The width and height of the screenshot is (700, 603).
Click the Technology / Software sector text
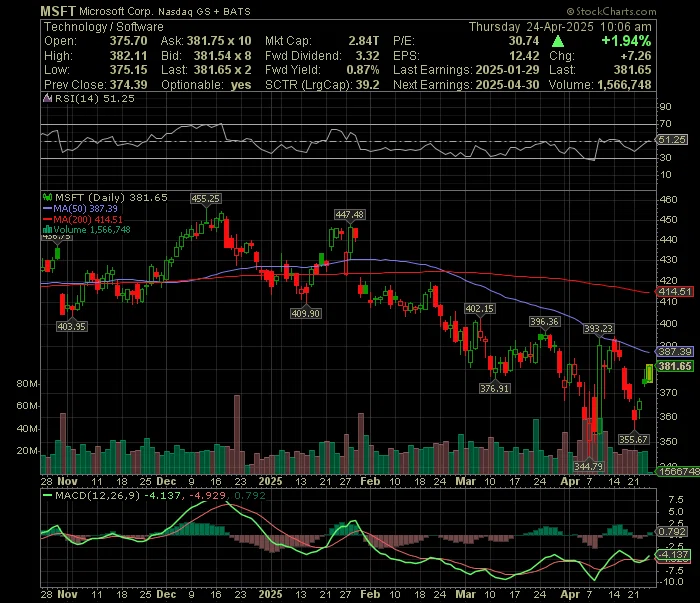pyautogui.click(x=104, y=27)
